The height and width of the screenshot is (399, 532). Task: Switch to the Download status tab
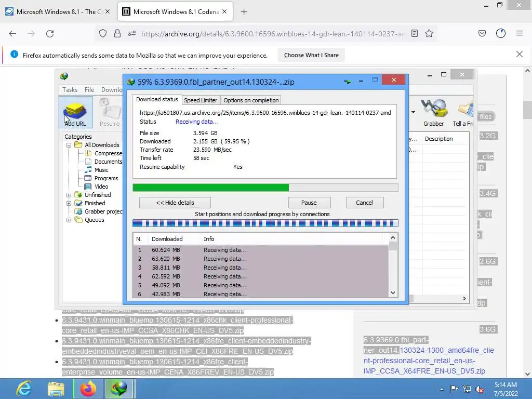[157, 99]
